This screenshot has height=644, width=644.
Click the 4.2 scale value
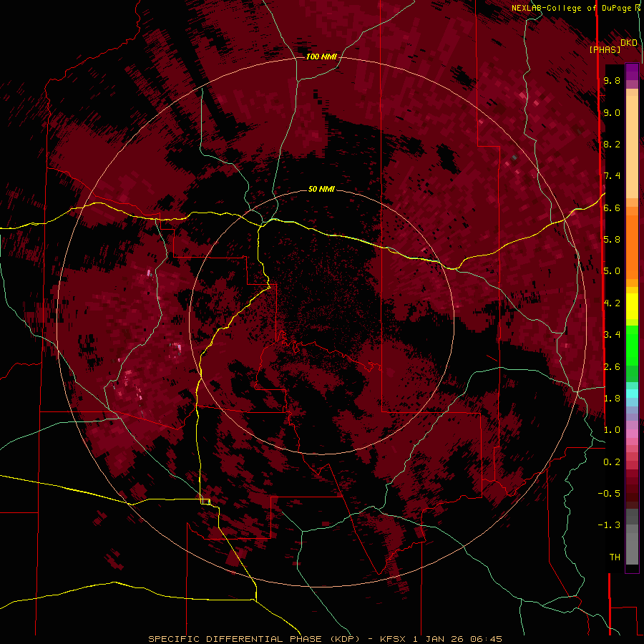pyautogui.click(x=612, y=303)
